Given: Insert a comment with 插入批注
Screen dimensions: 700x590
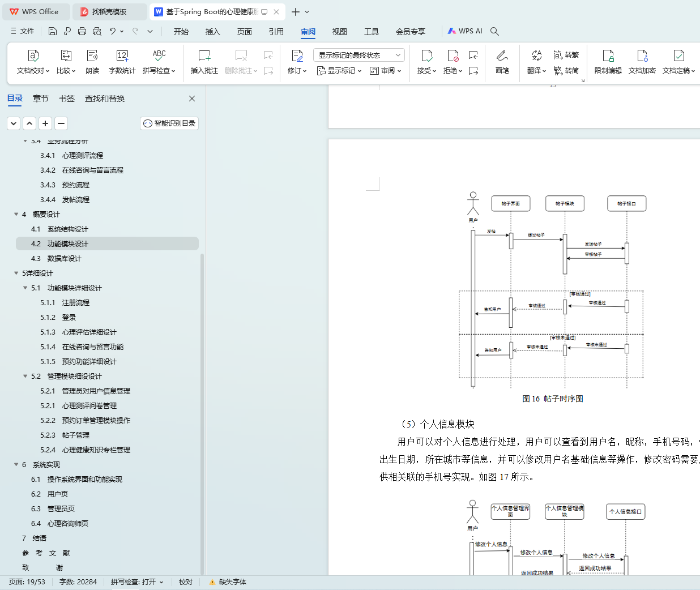Looking at the screenshot, I should pyautogui.click(x=204, y=62).
